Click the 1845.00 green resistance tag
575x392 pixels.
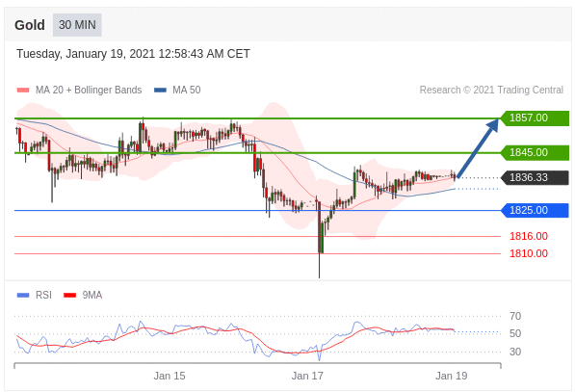pos(535,152)
